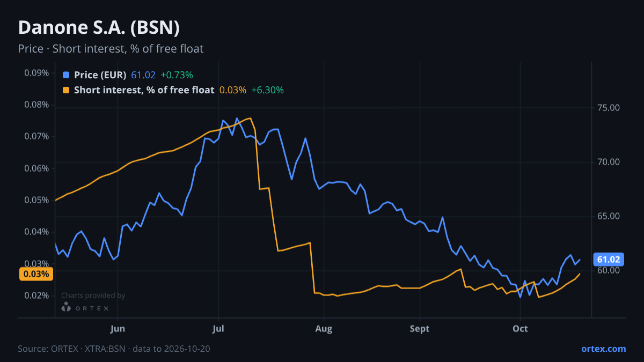Click the Aug label on time axis

click(324, 329)
